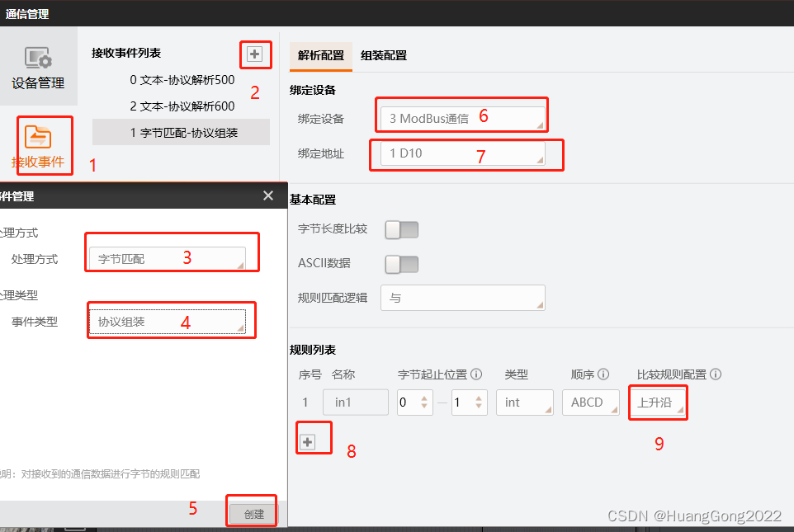Show info for 字节起止位置 column
Screen dimensions: 794x532
click(476, 374)
